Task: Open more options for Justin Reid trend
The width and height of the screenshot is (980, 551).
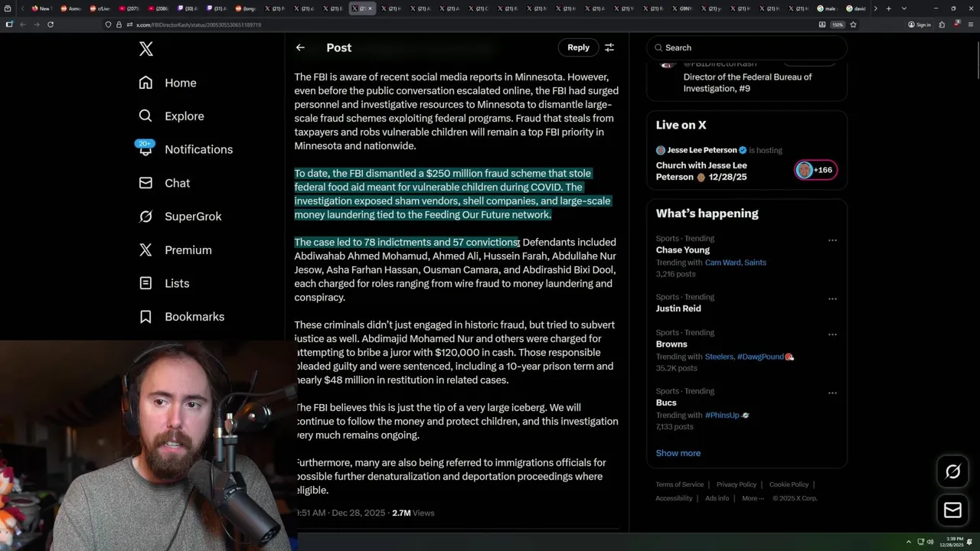Action: 832,299
